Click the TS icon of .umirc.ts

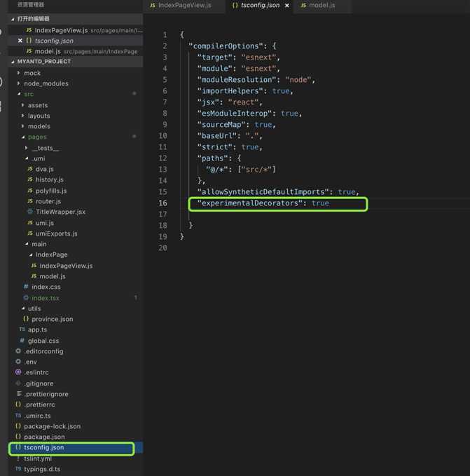(x=18, y=415)
